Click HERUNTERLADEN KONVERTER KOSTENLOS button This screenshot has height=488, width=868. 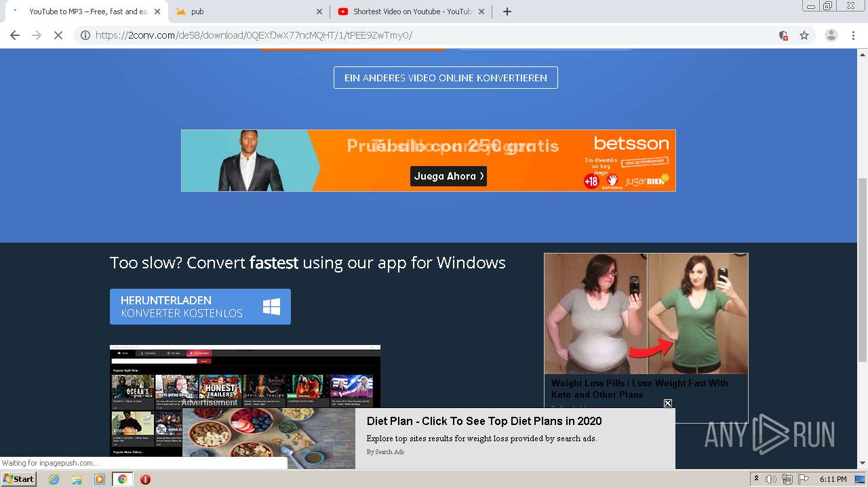(x=200, y=306)
